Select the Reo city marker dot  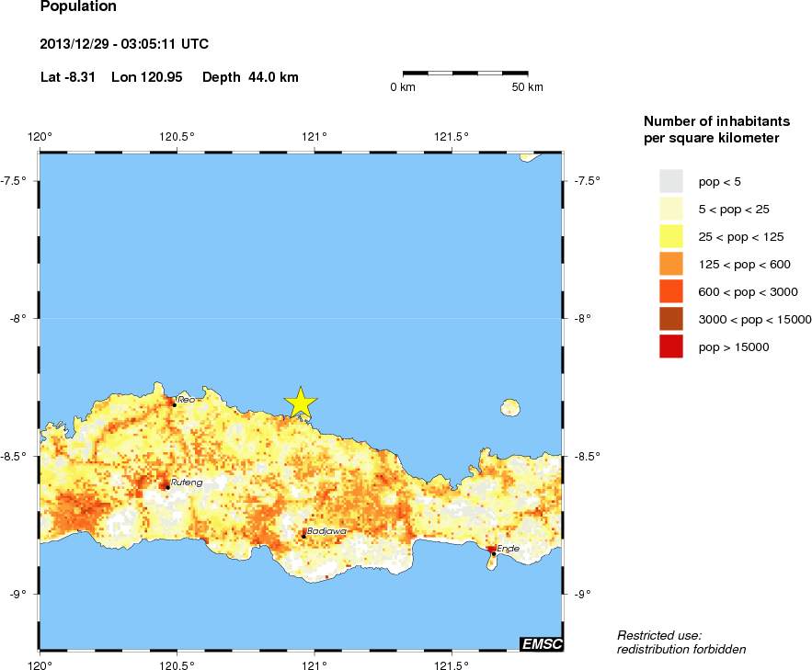tap(174, 403)
